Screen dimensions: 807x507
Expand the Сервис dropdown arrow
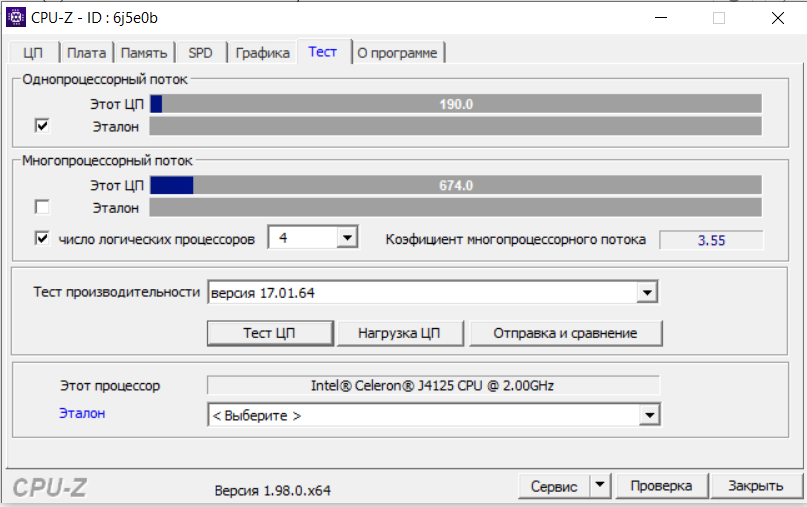600,485
